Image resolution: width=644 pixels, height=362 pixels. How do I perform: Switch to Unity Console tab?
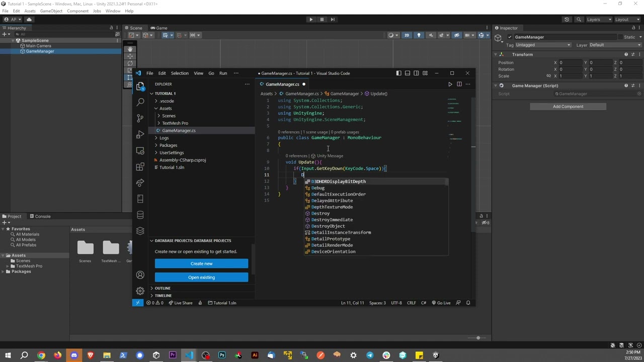39,216
